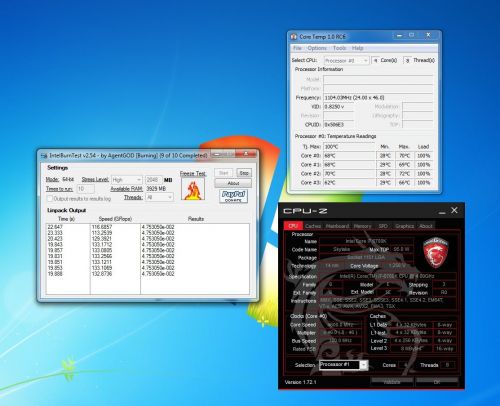The width and height of the screenshot is (500, 406).
Task: Click the Frequency field in Core Temp
Action: tap(378, 98)
